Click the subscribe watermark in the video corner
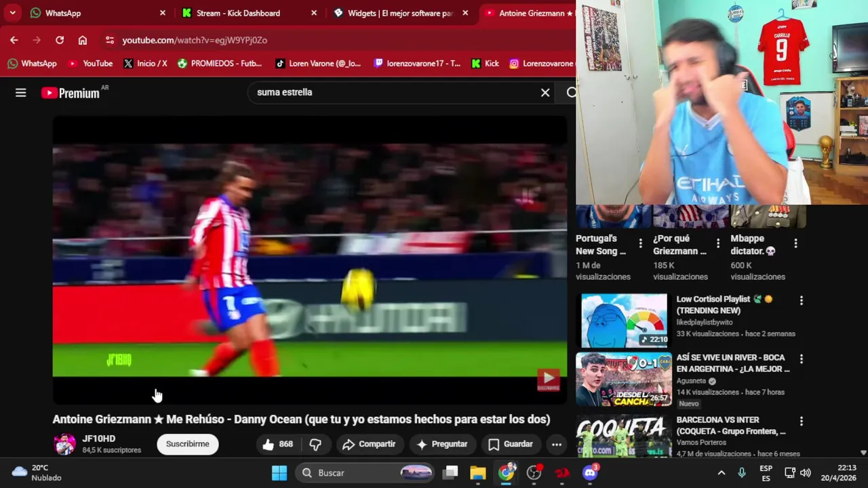868x488 pixels. 549,380
